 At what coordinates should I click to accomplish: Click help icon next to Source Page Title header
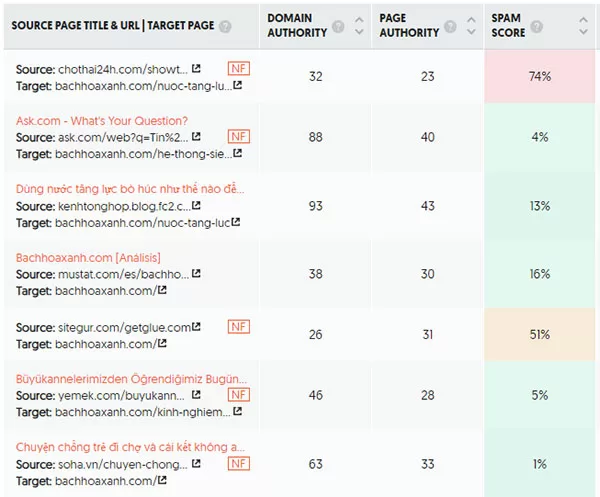point(225,26)
